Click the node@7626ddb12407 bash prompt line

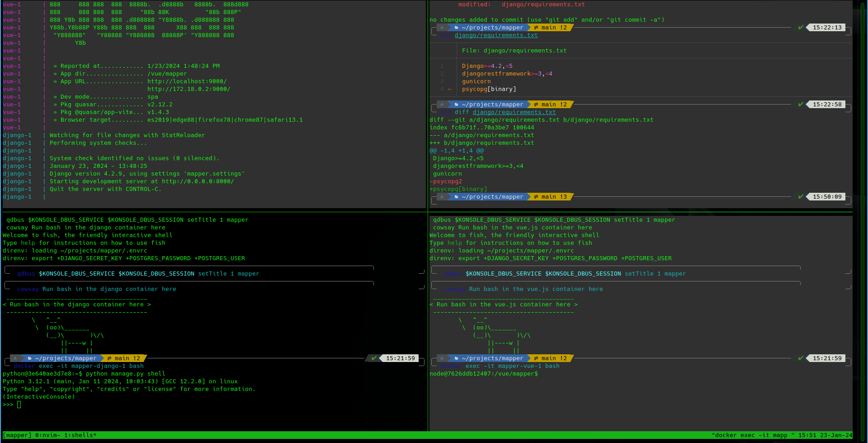coord(484,374)
